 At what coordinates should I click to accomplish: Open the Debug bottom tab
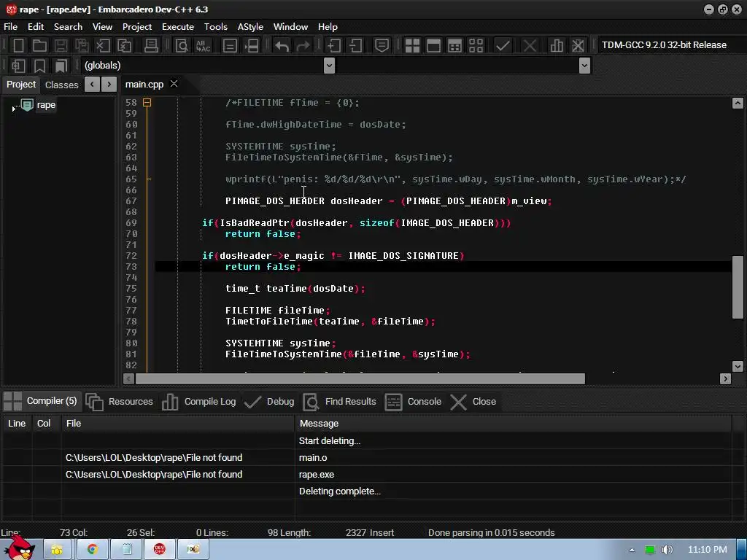click(269, 402)
